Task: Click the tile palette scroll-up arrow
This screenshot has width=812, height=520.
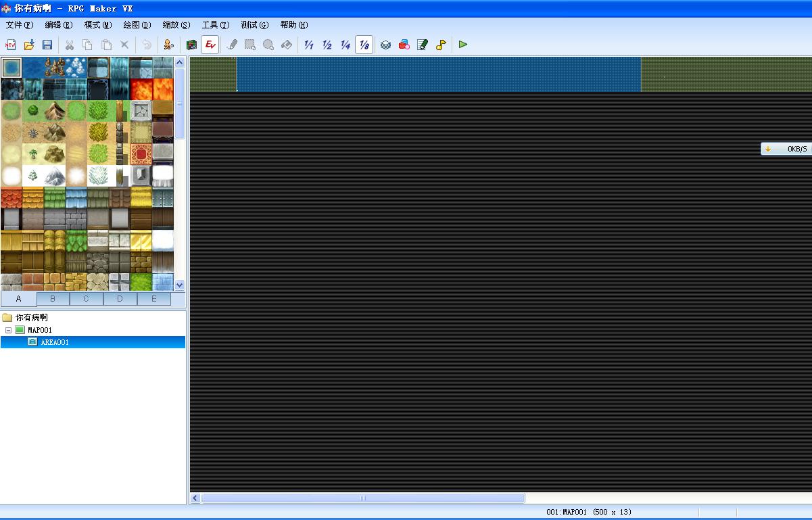Action: (x=180, y=62)
